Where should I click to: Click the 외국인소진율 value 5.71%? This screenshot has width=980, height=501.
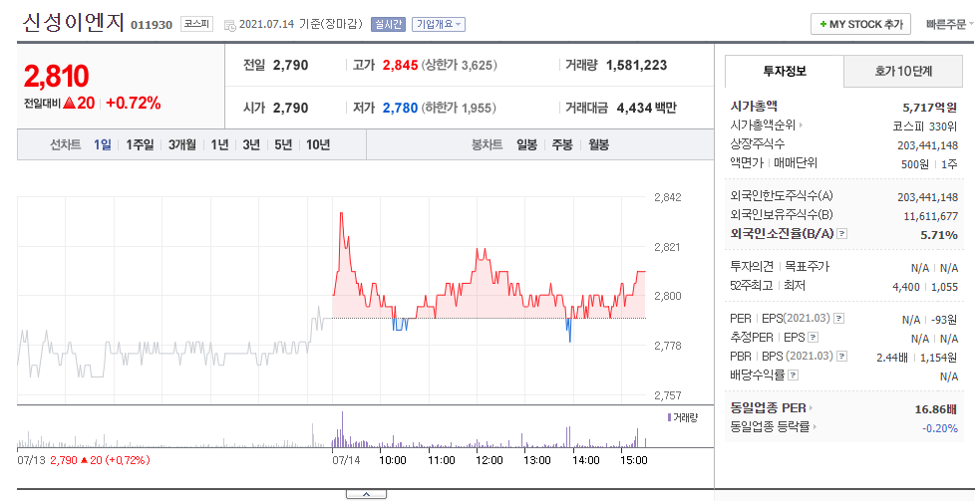pyautogui.click(x=939, y=235)
